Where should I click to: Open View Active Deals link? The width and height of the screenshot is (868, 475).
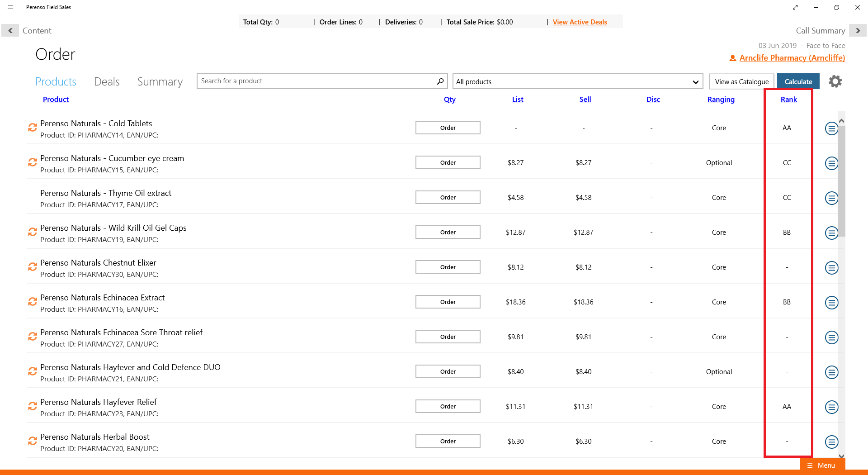pos(580,22)
